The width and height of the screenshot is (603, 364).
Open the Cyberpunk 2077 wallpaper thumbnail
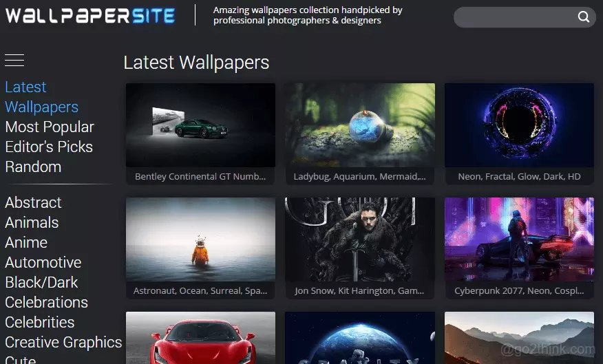coord(519,239)
